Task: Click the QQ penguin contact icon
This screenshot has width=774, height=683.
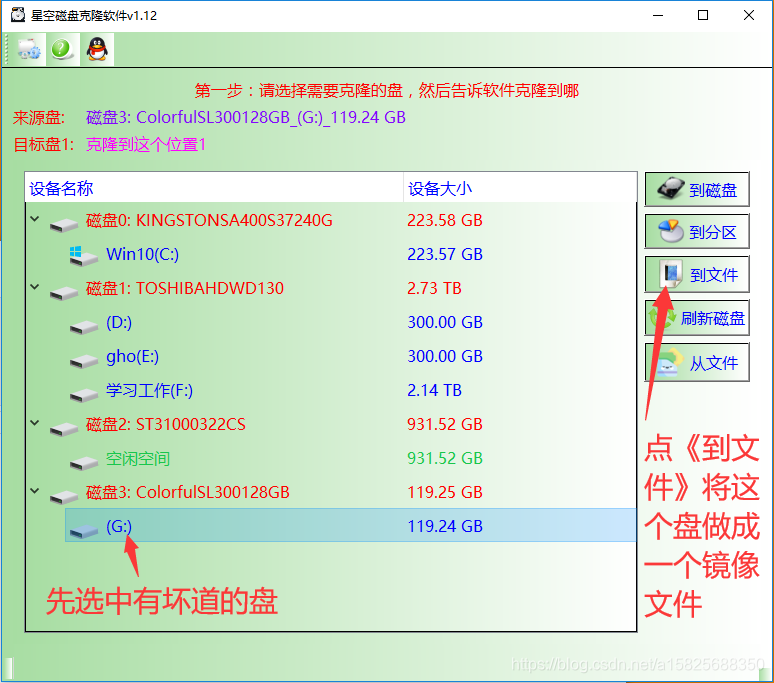Action: (97, 49)
